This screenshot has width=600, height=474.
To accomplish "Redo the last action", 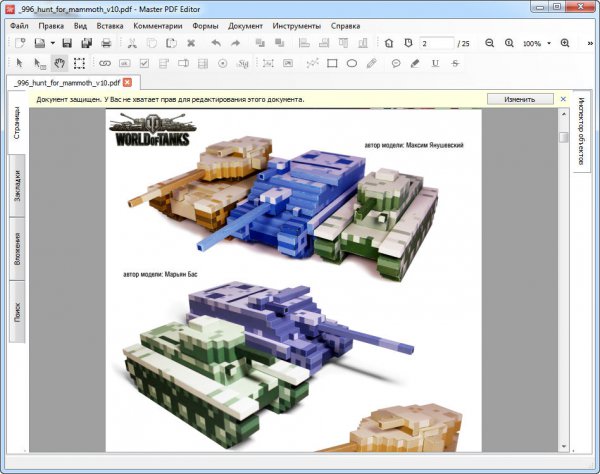I will [235, 43].
